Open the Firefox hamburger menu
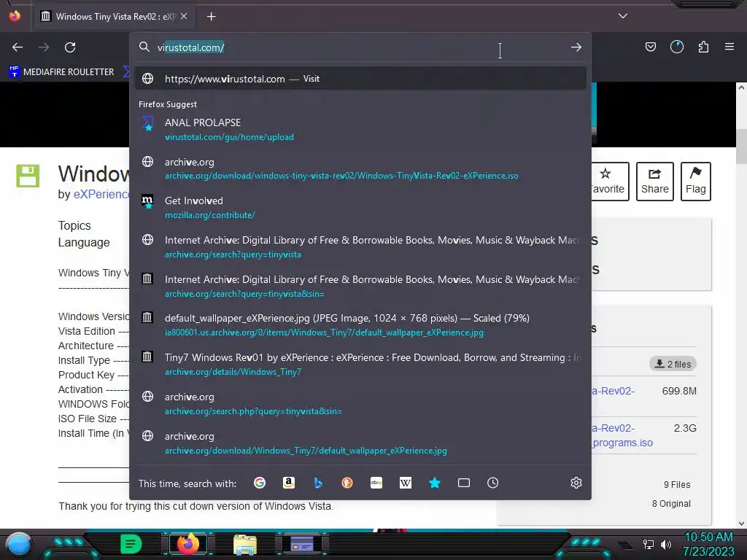The image size is (747, 560). pos(729,47)
